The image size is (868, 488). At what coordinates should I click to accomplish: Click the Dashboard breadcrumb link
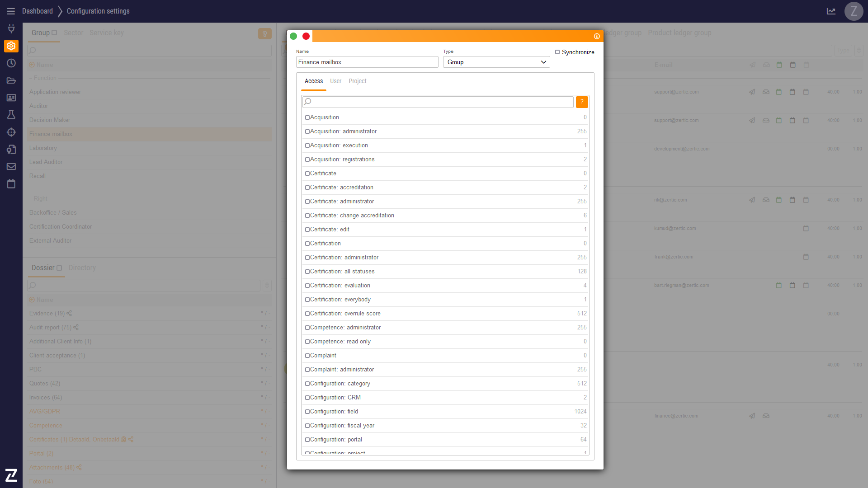(37, 11)
